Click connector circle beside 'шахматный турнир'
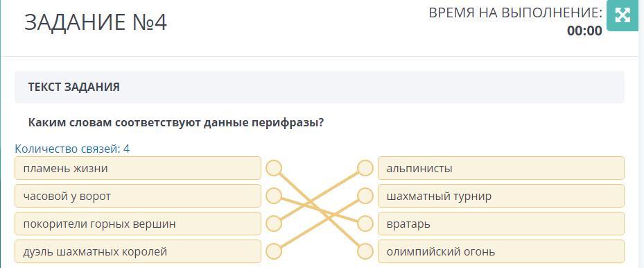644x268 pixels. click(x=365, y=196)
